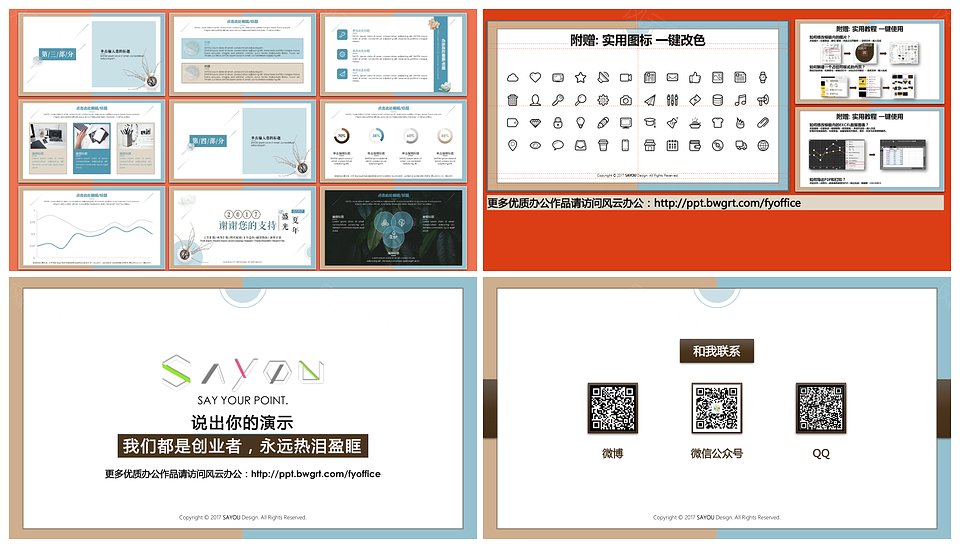Open the 第四部分 section slide thumbnail
Viewport: 960px width, 548px height.
[x=242, y=141]
